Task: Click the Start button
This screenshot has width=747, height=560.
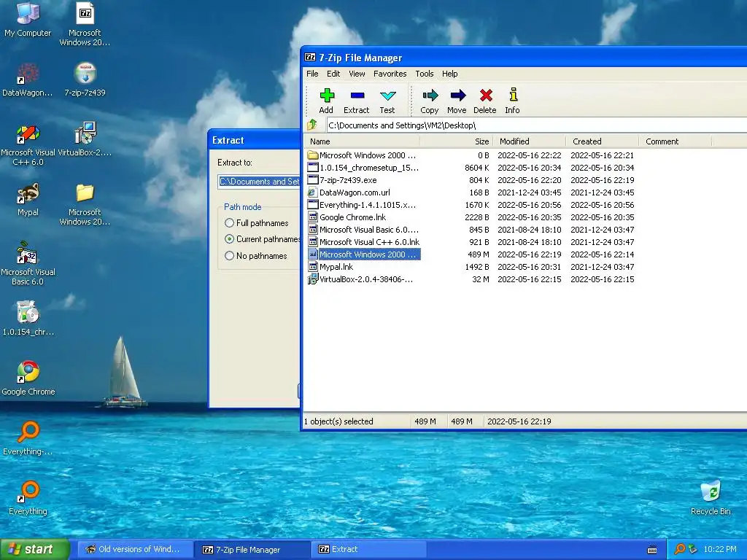Action: 34,549
